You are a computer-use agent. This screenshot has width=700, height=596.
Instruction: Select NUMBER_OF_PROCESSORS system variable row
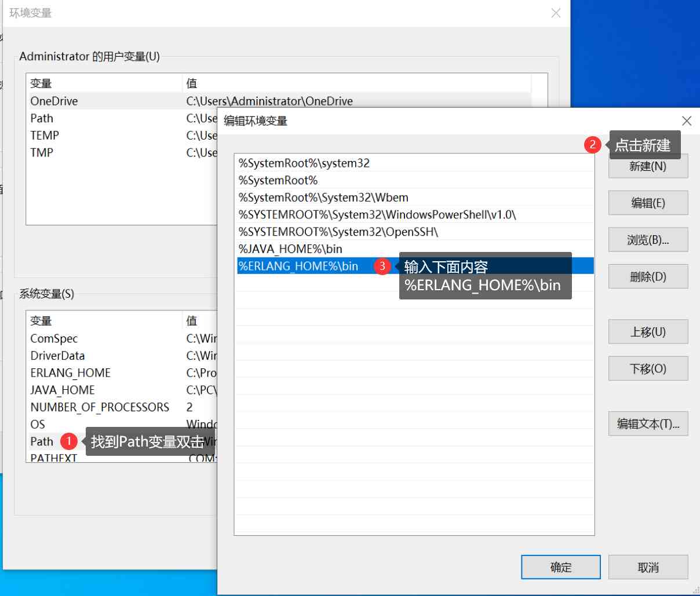coord(123,407)
